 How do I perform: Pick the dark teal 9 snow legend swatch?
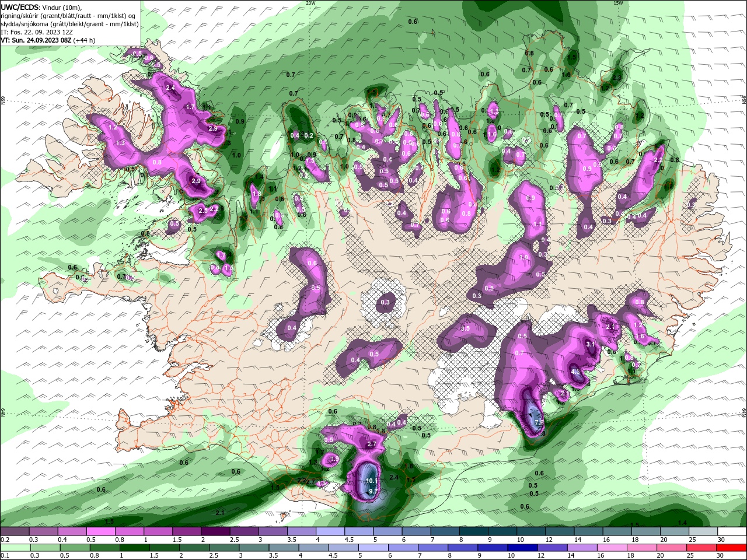coord(502,531)
